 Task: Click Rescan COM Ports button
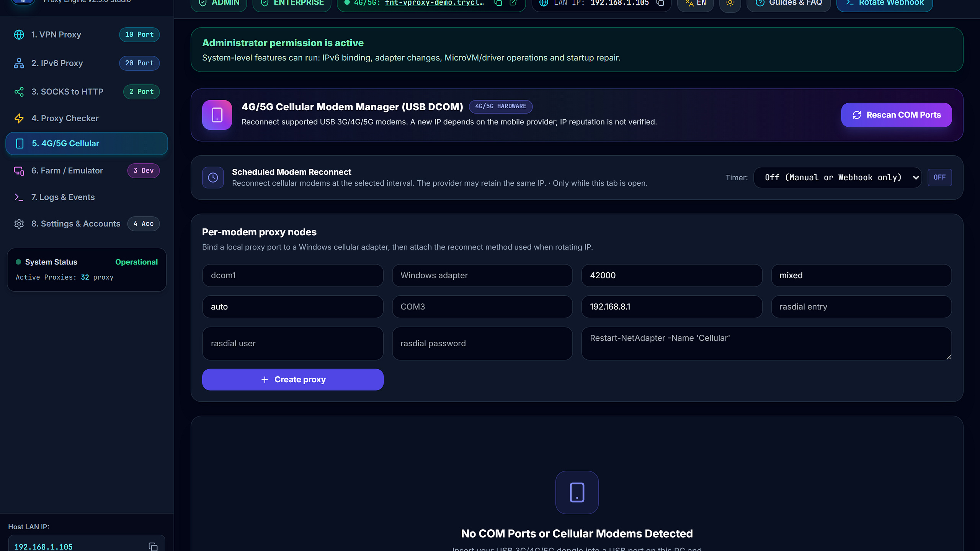(896, 115)
